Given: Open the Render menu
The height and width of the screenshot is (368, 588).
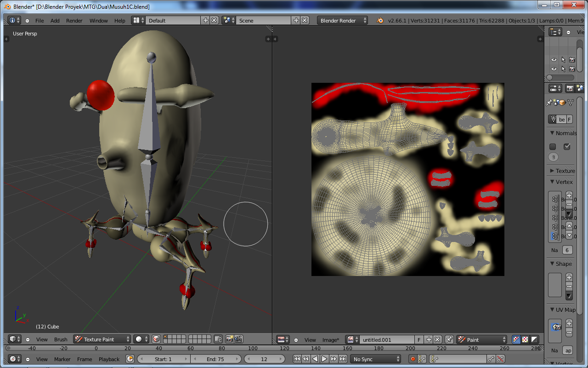Looking at the screenshot, I should pyautogui.click(x=74, y=20).
